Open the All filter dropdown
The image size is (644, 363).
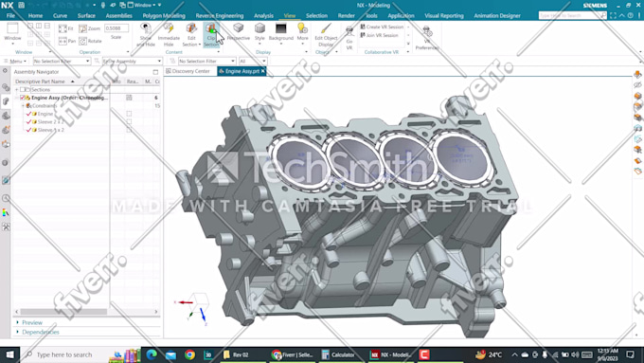click(x=253, y=61)
